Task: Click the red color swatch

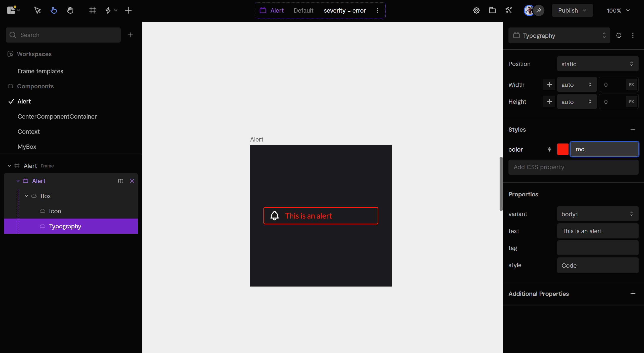Action: pos(563,149)
